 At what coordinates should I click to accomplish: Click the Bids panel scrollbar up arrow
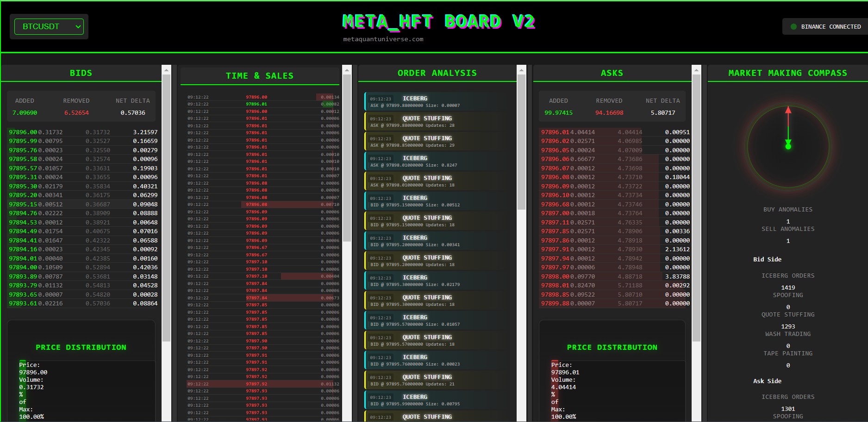tap(166, 70)
